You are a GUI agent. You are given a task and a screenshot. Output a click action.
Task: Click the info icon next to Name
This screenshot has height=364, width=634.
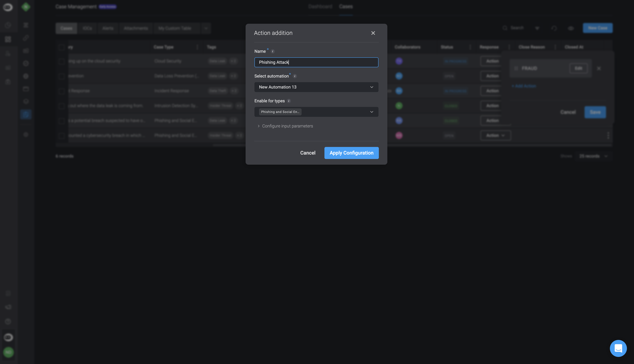click(273, 52)
